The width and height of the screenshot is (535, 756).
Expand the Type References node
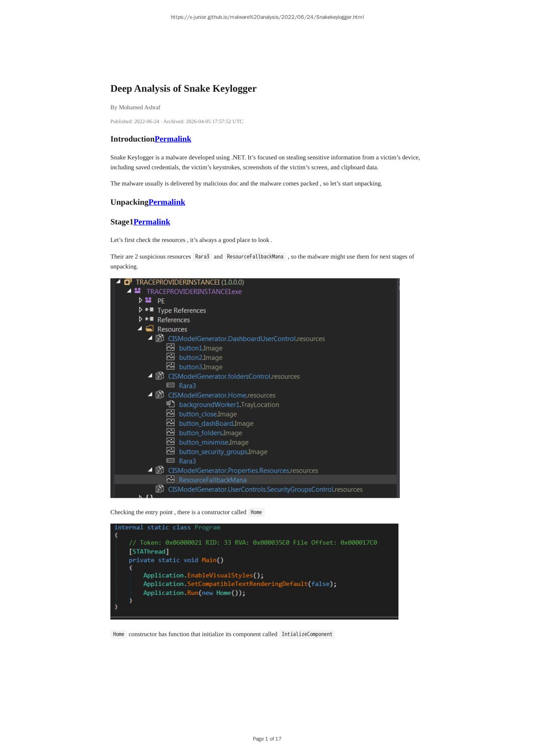point(140,310)
